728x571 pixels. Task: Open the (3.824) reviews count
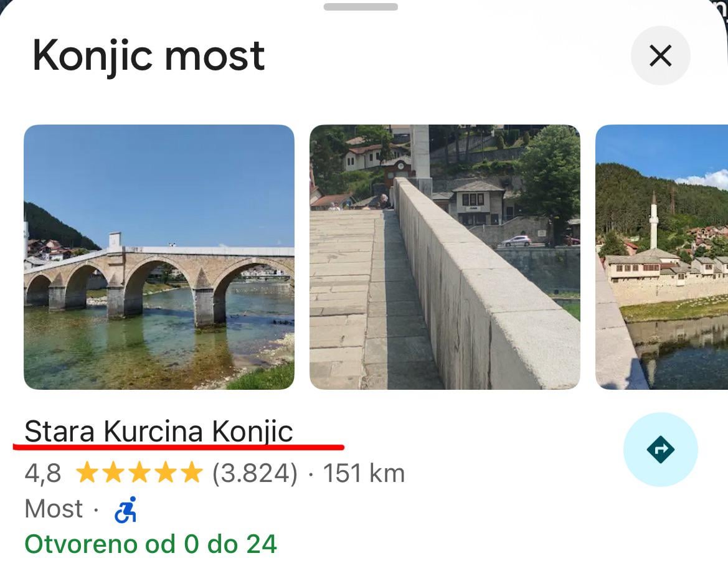click(255, 474)
